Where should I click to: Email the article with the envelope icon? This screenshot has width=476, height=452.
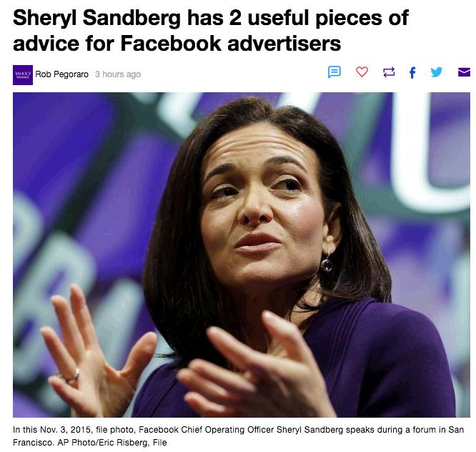[464, 72]
